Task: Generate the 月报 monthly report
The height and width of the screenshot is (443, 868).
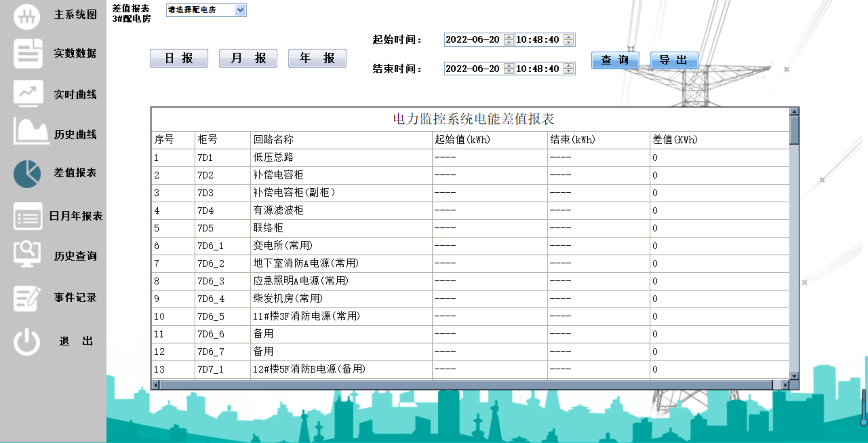Action: coord(248,58)
